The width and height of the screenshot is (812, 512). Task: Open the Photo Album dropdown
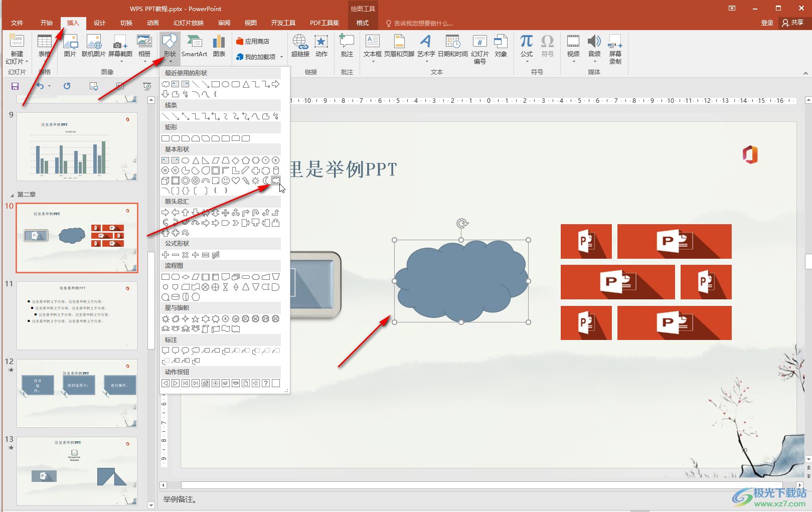pyautogui.click(x=144, y=62)
